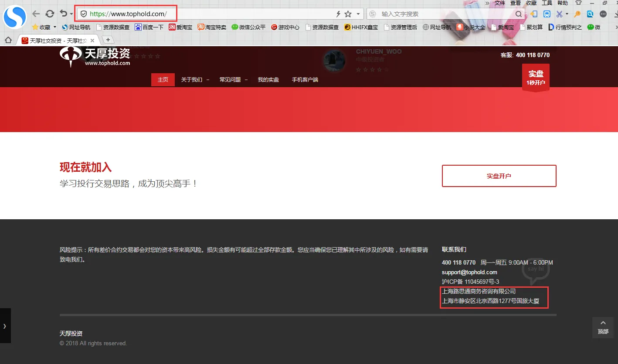Expand the screenshot tool dropdown arrow
This screenshot has width=618, height=364.
coord(567,14)
